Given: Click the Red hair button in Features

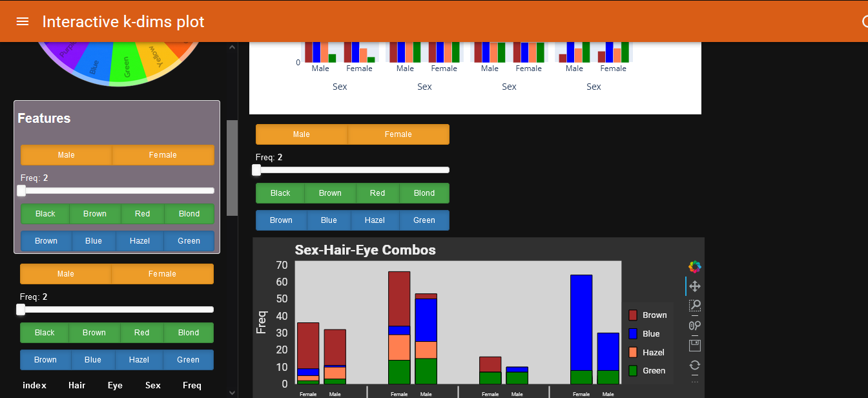Looking at the screenshot, I should point(142,213).
